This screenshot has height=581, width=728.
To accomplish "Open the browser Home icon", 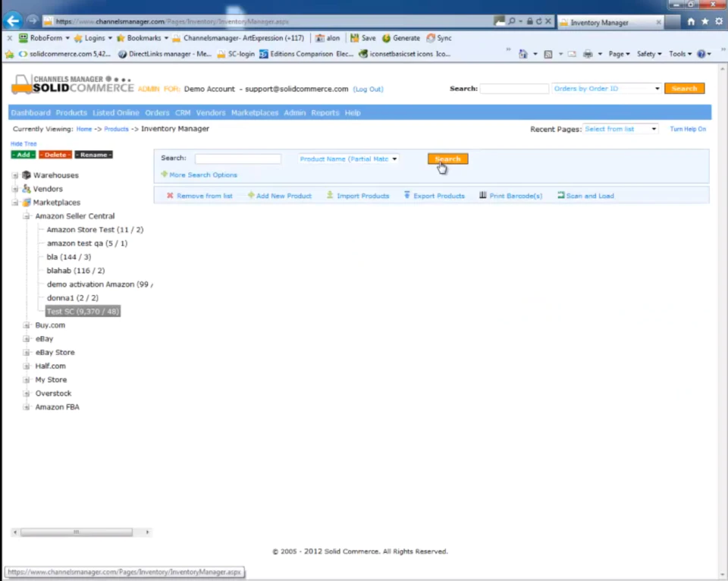I will 691,21.
